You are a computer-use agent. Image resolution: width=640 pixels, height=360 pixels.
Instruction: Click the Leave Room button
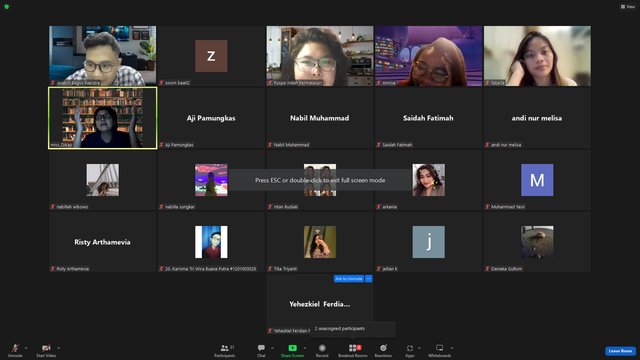620,351
